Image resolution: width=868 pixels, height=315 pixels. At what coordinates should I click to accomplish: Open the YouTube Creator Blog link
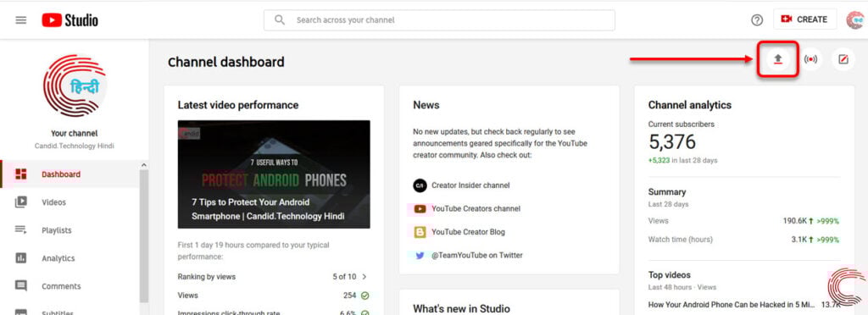[468, 232]
